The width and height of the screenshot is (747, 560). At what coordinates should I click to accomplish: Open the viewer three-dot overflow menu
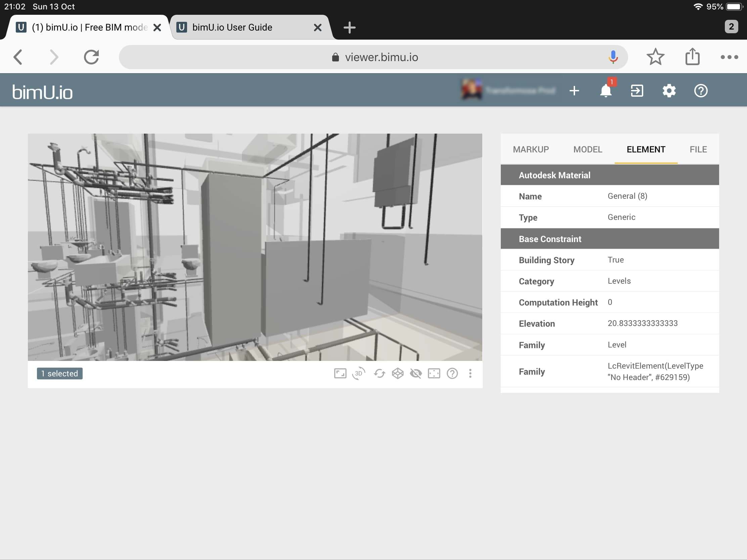[x=470, y=373]
